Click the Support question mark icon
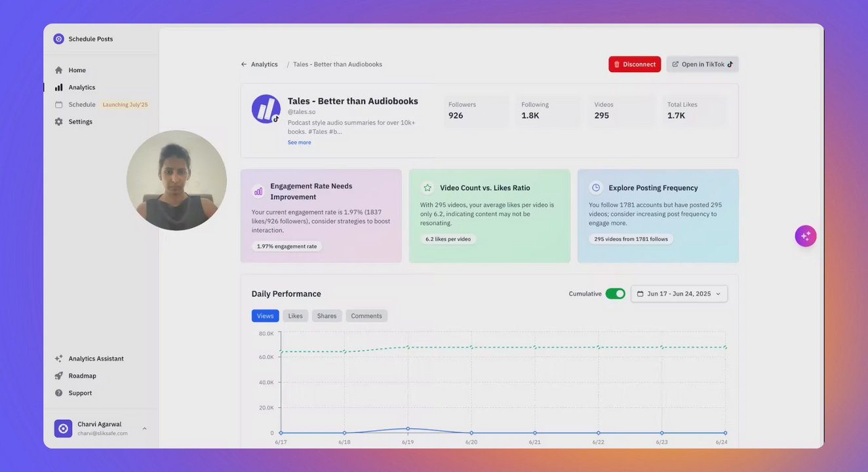 59,393
